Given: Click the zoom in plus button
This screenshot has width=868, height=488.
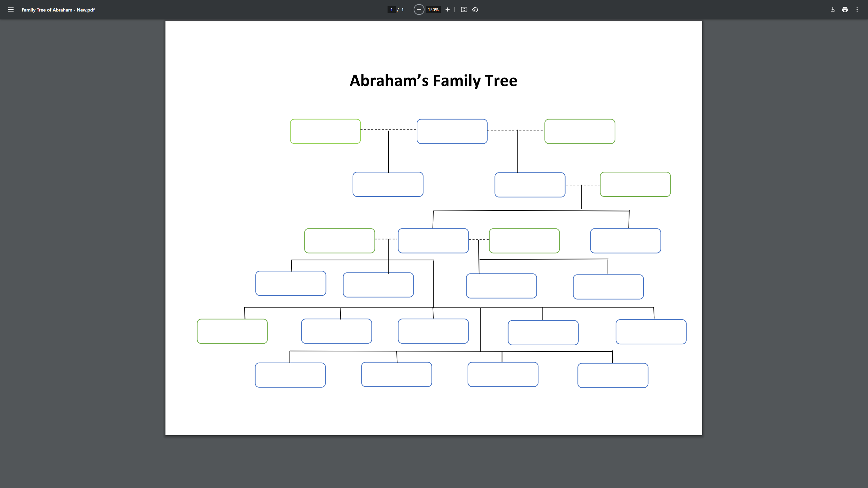Looking at the screenshot, I should point(448,9).
